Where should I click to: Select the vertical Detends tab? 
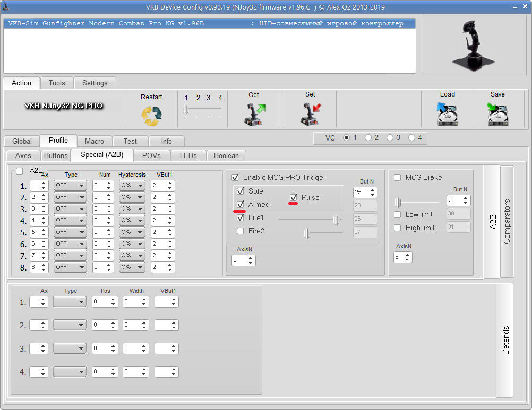pyautogui.click(x=505, y=340)
